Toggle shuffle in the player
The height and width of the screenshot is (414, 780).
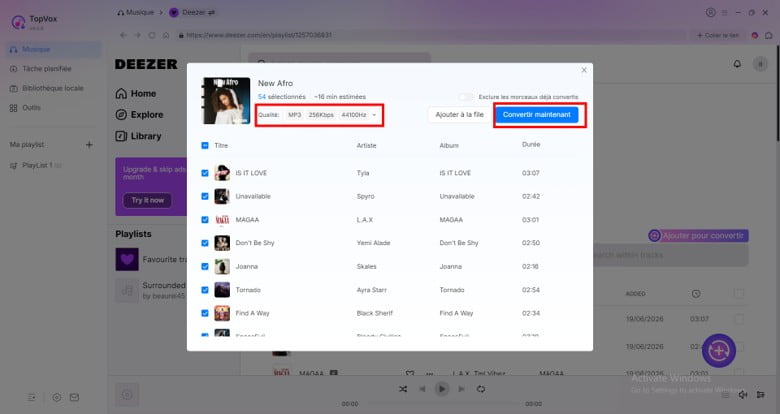[x=403, y=389]
